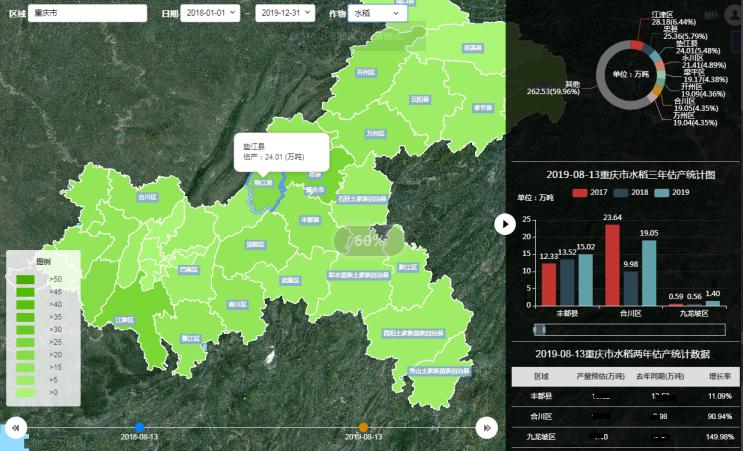Expand the crop type dropdown

(x=379, y=13)
